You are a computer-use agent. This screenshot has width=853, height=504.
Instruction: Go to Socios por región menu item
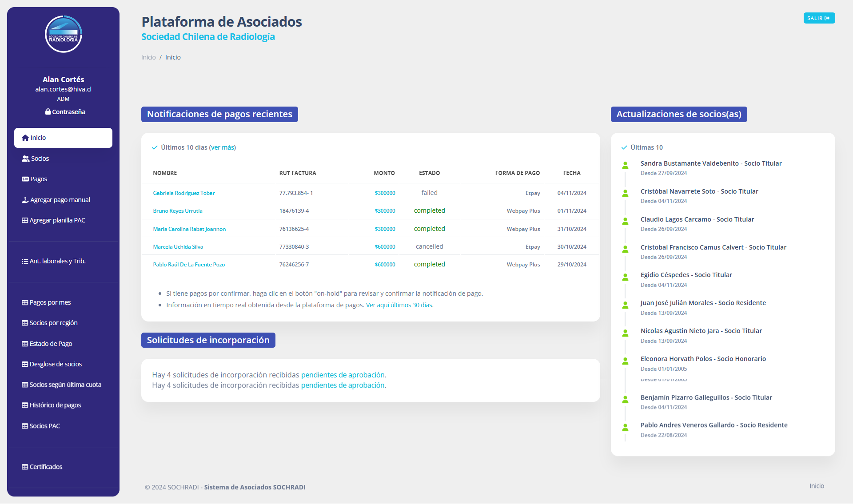(x=53, y=323)
